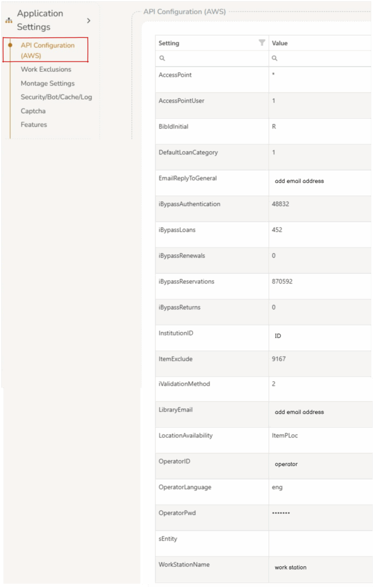Click the EmailReplyToGeneral value field
Screen dimensions: 374x588
(318, 181)
